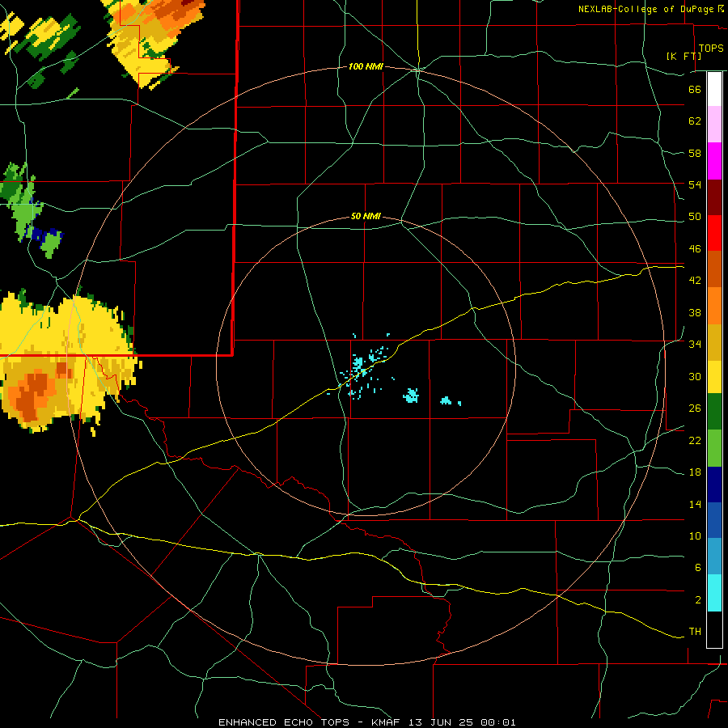Image resolution: width=728 pixels, height=728 pixels.
Task: Click the gold legend swatch
Action: click(714, 342)
